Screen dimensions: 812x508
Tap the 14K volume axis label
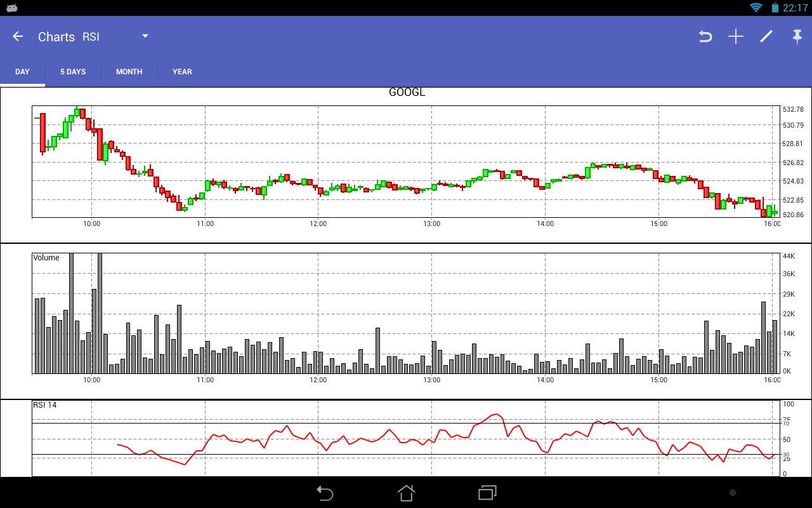point(789,334)
